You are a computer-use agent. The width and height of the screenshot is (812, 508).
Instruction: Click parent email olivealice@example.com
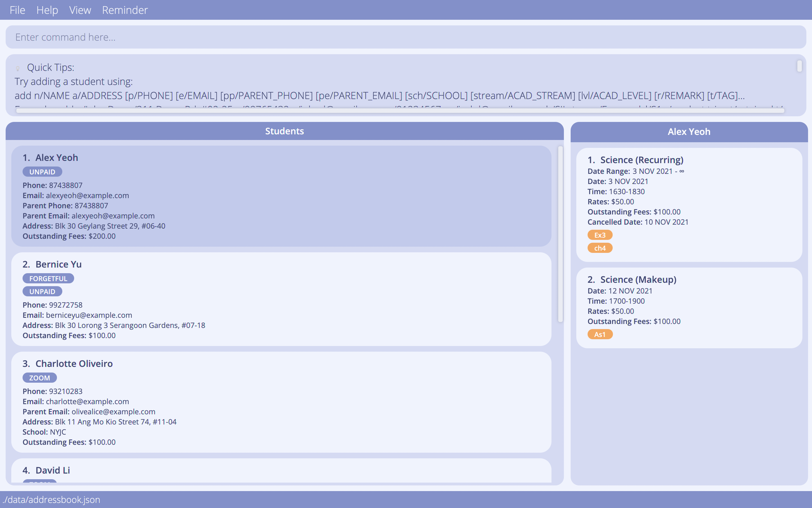113,411
